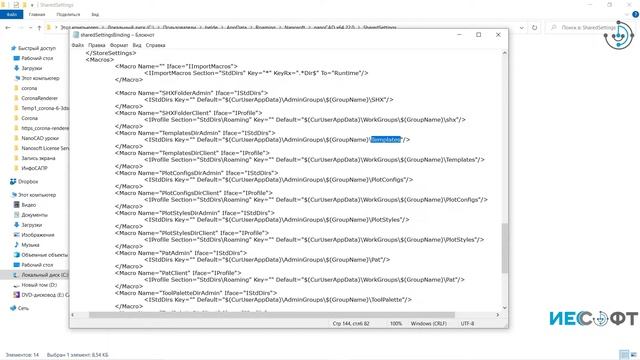Switch Explorer to details view icon
The image size is (640, 360).
pyautogui.click(x=624, y=354)
